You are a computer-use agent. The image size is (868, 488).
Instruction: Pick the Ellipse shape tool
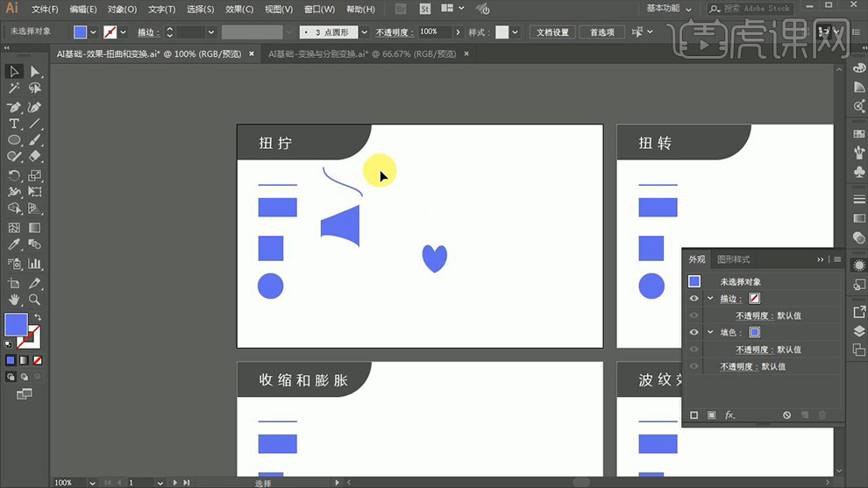pos(14,140)
